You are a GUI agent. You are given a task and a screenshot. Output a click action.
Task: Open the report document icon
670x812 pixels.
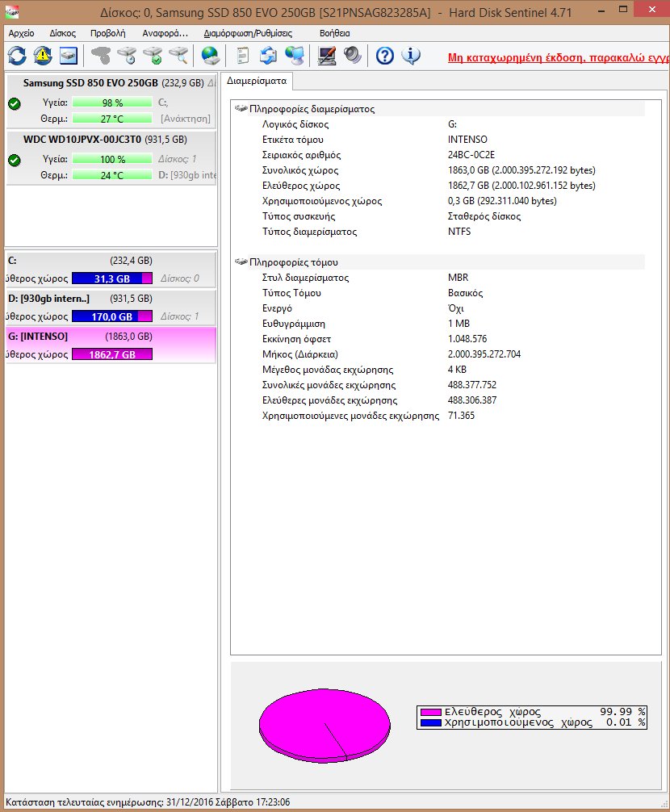[x=242, y=56]
